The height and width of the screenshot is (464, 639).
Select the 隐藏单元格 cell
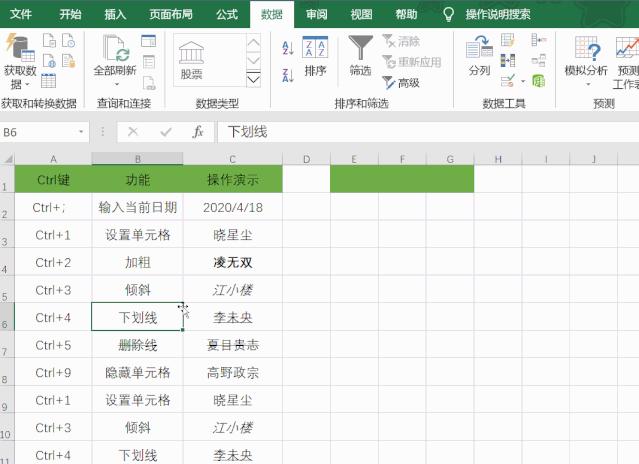(138, 372)
